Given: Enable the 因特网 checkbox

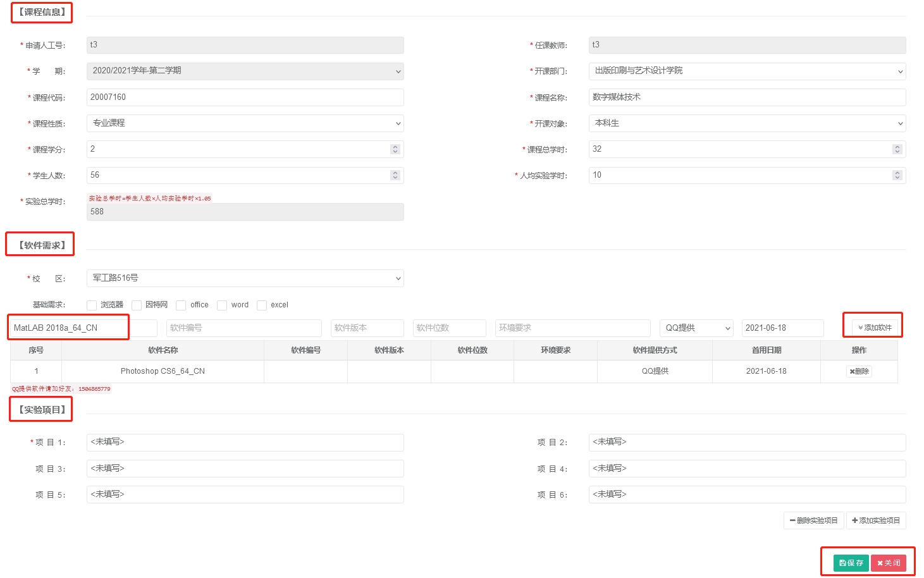Looking at the screenshot, I should coord(137,305).
